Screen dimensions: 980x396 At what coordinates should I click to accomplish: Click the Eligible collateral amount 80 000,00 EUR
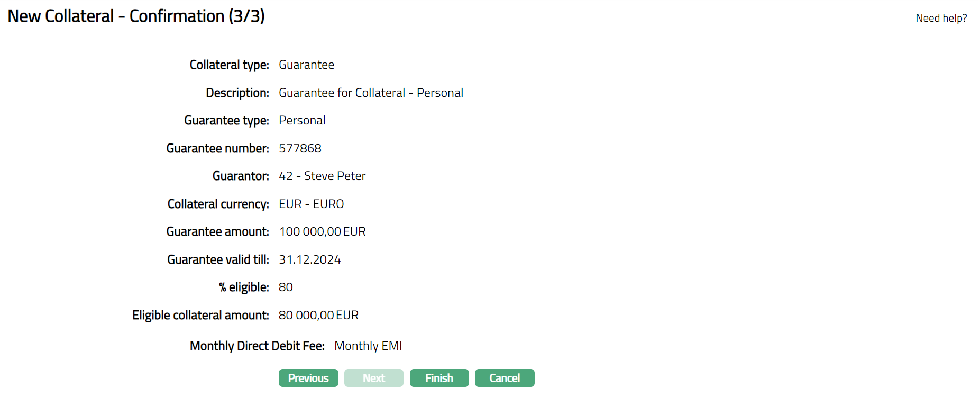[x=318, y=315]
